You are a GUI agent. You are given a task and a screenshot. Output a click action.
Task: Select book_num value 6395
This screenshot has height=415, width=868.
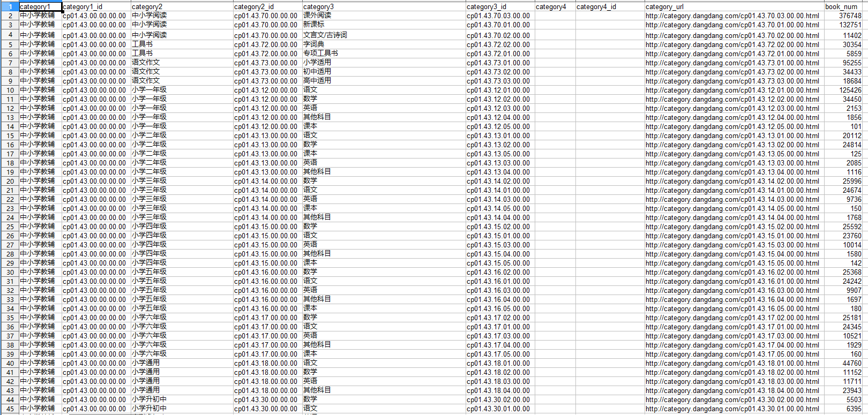844,409
